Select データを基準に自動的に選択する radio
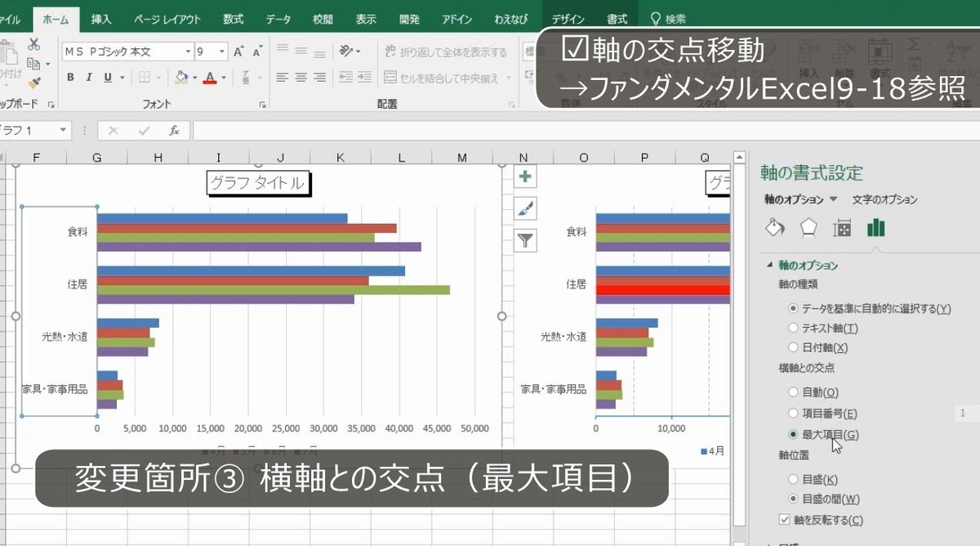The image size is (980, 546). 793,308
